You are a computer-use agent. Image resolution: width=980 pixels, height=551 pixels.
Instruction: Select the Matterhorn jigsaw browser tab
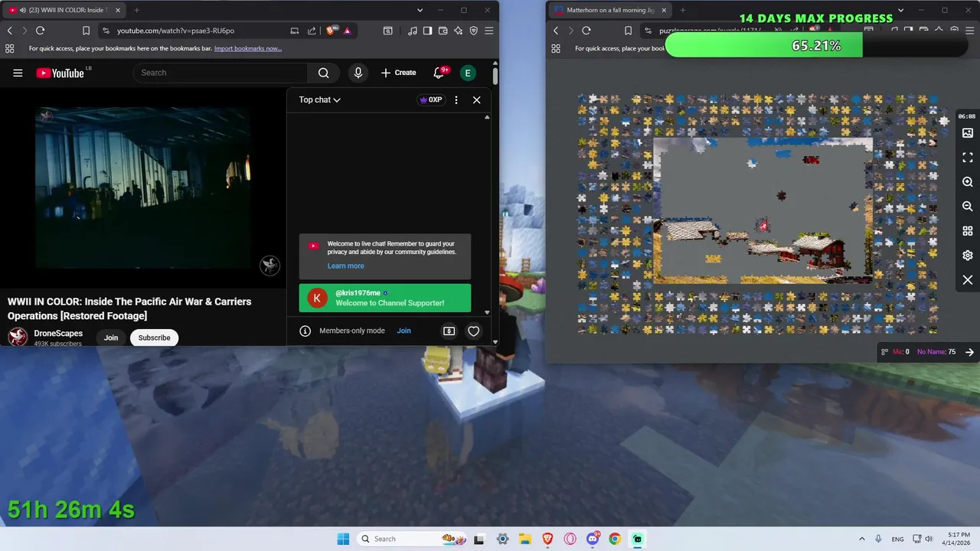[611, 10]
